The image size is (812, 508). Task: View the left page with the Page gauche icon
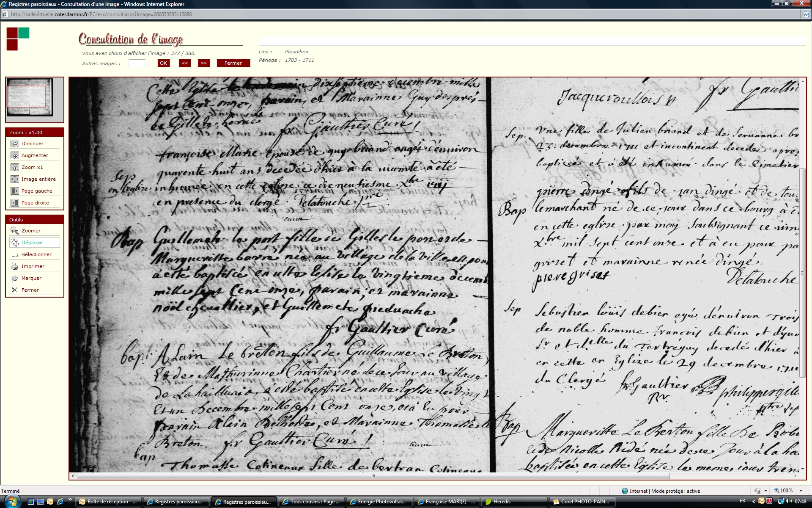pyautogui.click(x=15, y=191)
